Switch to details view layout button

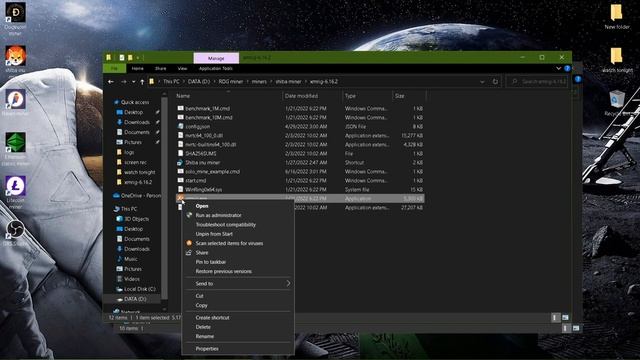click(554, 318)
